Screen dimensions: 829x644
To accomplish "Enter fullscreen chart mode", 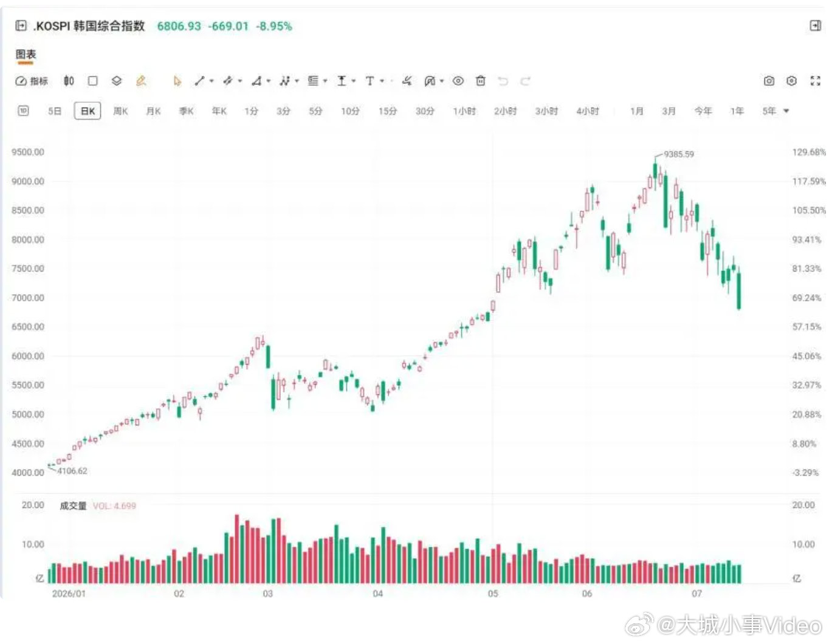I will pyautogui.click(x=816, y=81).
